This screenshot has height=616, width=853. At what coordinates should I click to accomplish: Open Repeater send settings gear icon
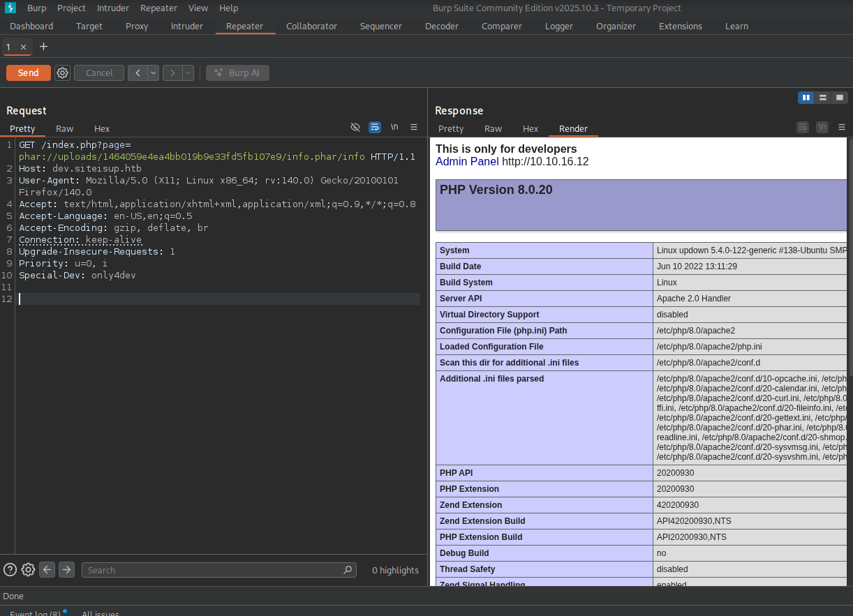pyautogui.click(x=63, y=73)
